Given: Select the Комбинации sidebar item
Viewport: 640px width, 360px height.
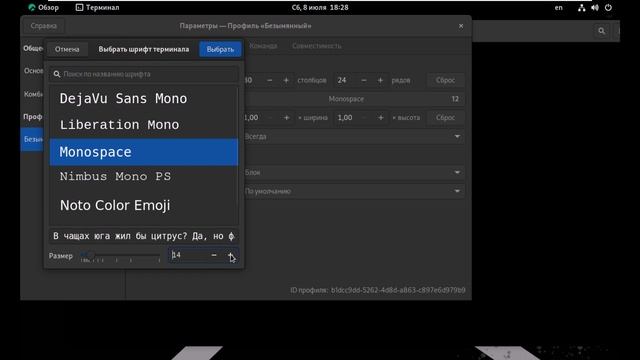Looking at the screenshot, I should (x=33, y=94).
